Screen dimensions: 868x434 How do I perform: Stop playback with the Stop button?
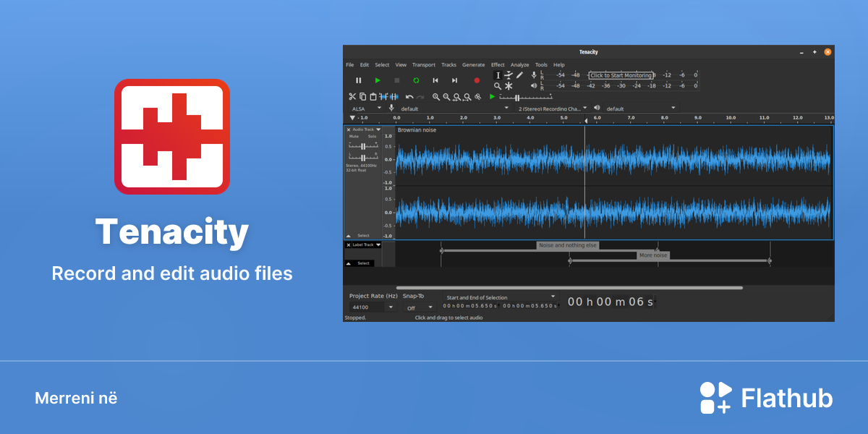396,80
